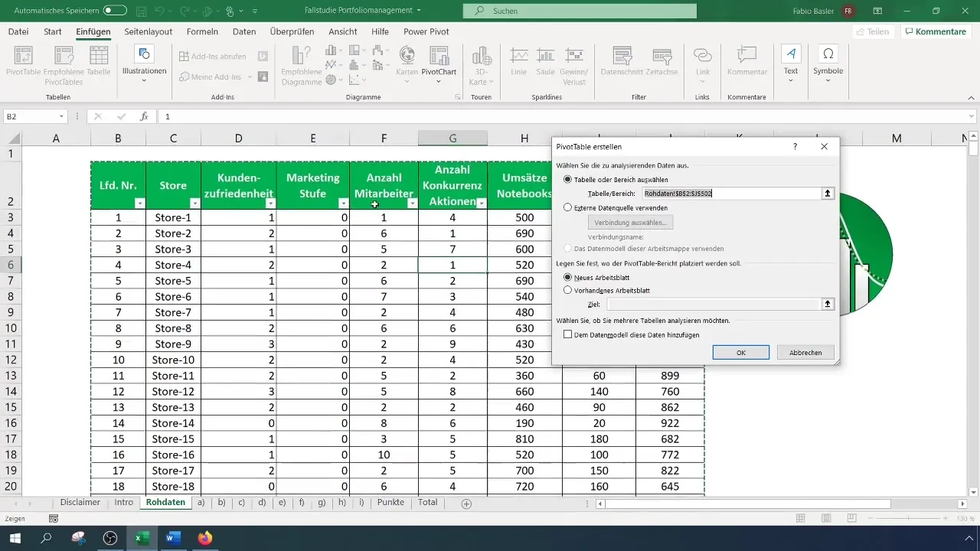Open filter dropdown for Anzahl Konkurrenz Aktionen
Image resolution: width=980 pixels, height=551 pixels.
pyautogui.click(x=481, y=204)
